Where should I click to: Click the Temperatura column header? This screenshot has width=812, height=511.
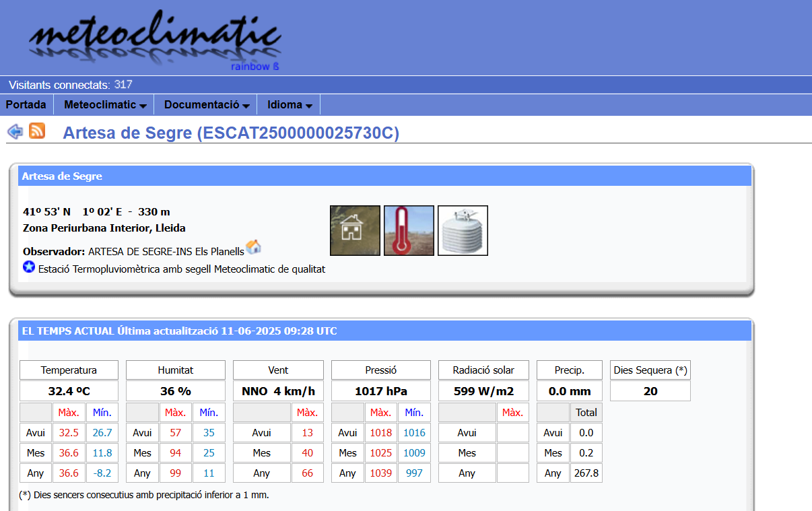click(x=69, y=370)
